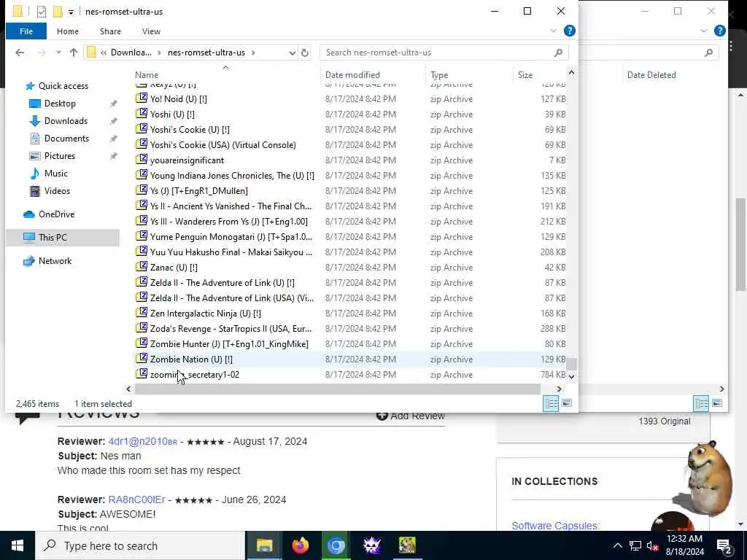747x560 pixels.
Task: Open File Explorer from the taskbar
Action: (x=264, y=545)
